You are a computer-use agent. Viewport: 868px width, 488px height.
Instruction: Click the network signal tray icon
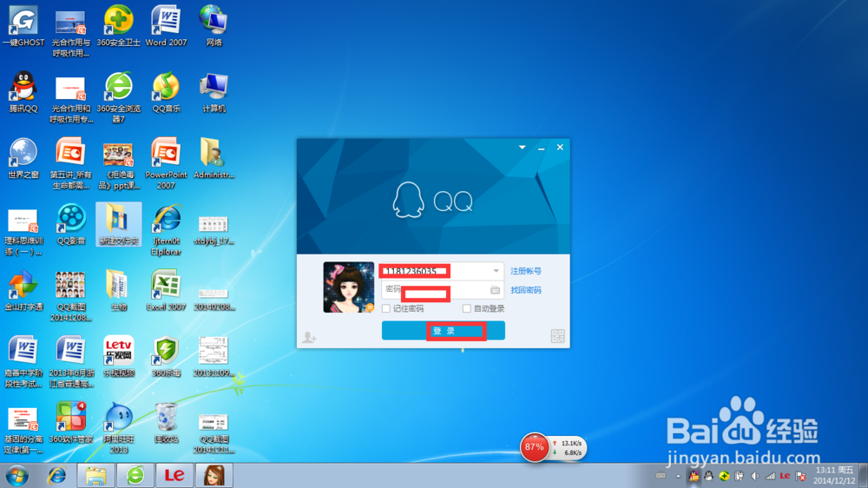click(770, 476)
